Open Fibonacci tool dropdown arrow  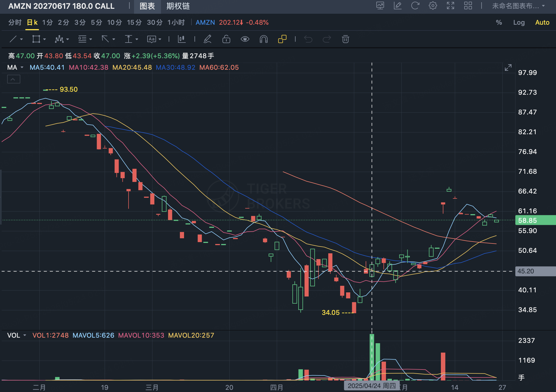click(91, 40)
